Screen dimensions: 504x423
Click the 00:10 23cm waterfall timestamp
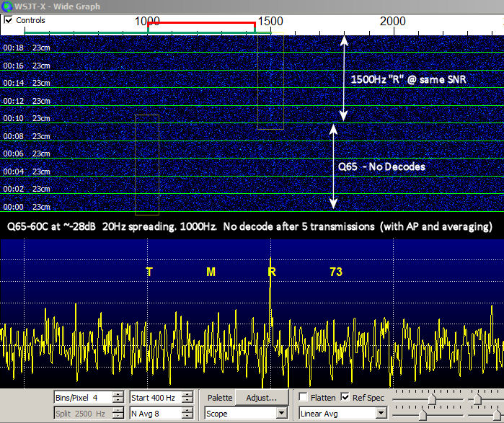pyautogui.click(x=27, y=118)
